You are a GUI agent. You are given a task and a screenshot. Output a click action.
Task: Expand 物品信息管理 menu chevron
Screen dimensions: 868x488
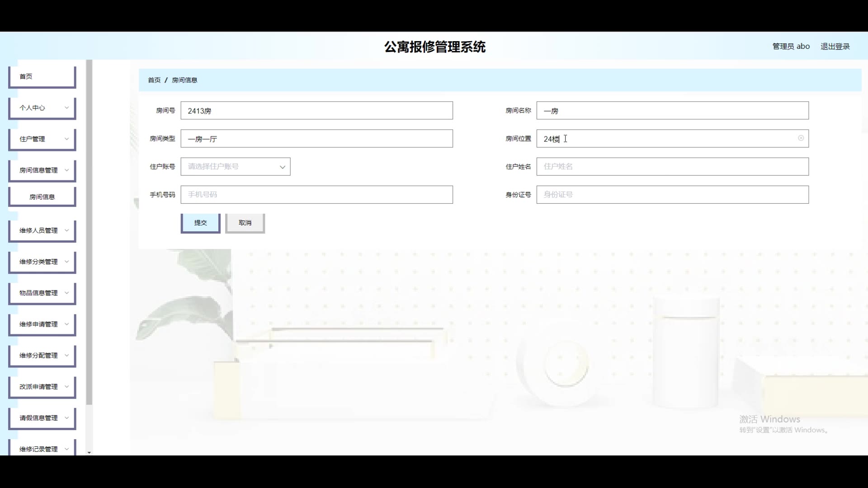(x=66, y=293)
